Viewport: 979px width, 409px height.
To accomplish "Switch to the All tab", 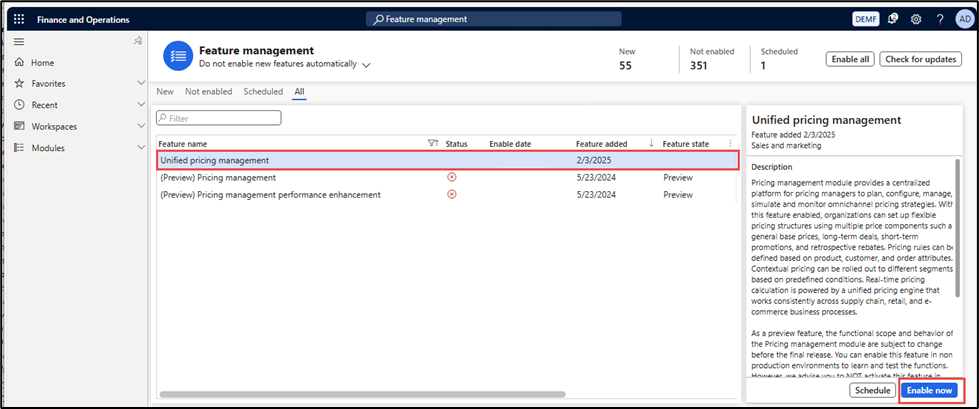I will (300, 92).
